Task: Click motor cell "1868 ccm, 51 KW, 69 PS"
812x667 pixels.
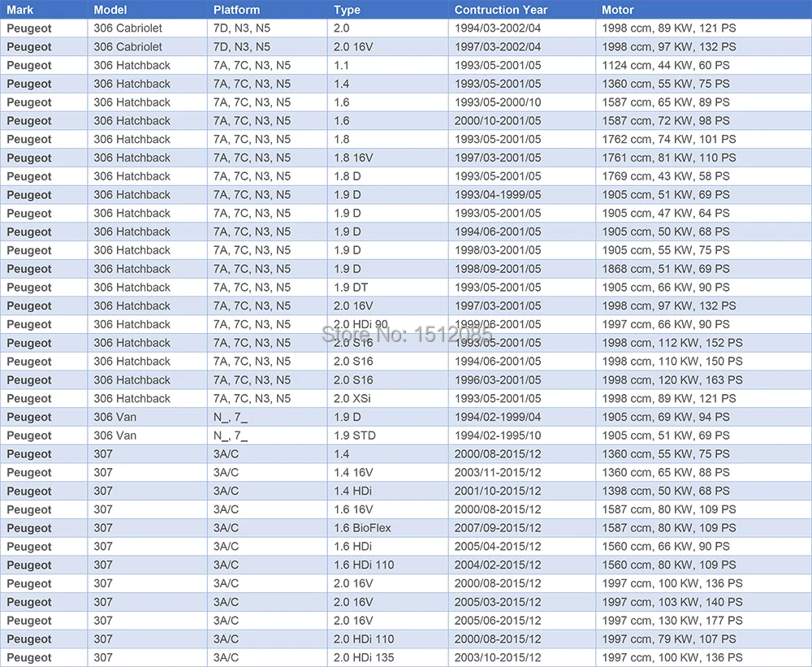Action: coord(704,269)
